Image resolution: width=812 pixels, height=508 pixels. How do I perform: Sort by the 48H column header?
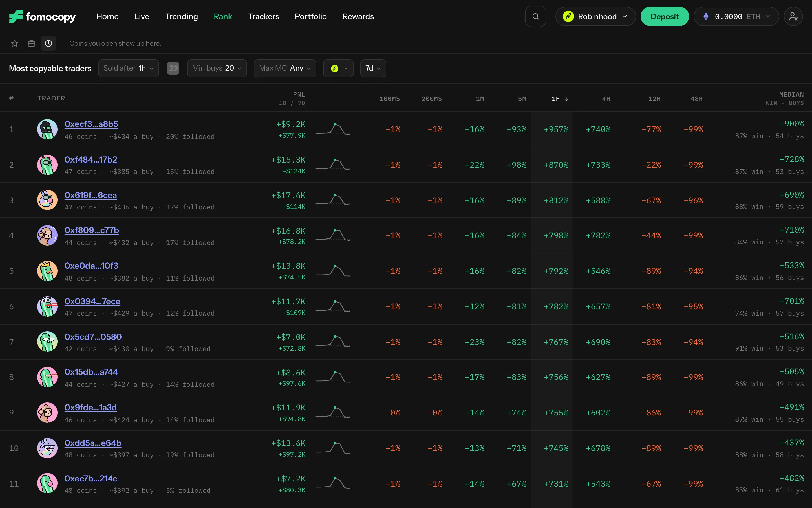click(697, 99)
